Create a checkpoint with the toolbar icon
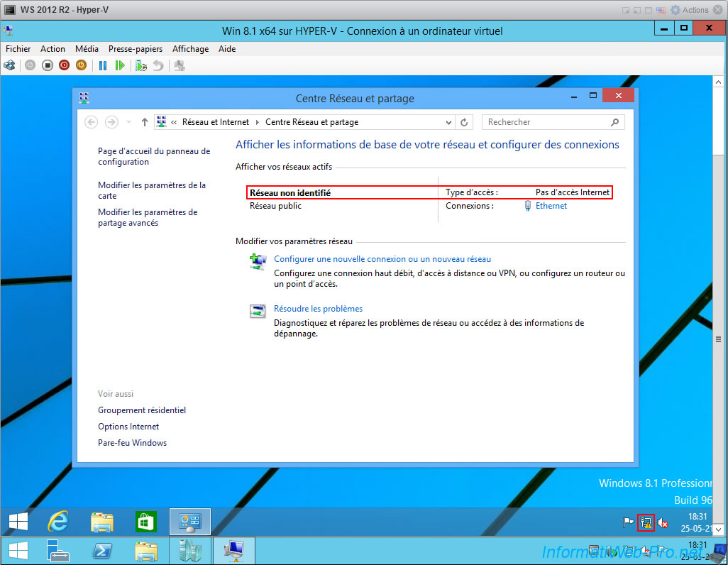The image size is (728, 565). [141, 65]
